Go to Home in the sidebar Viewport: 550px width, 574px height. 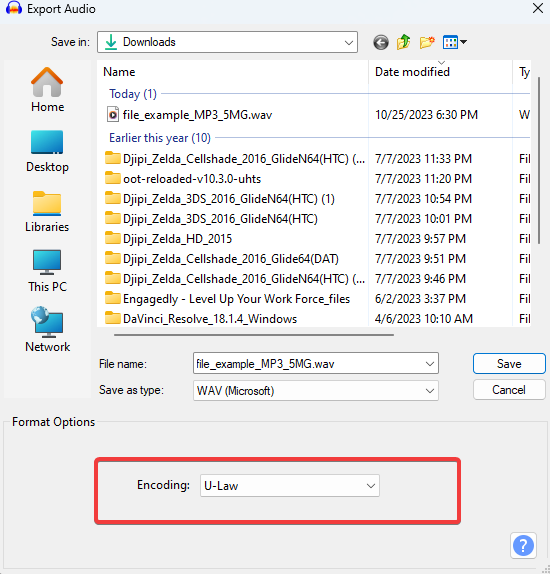click(x=47, y=90)
